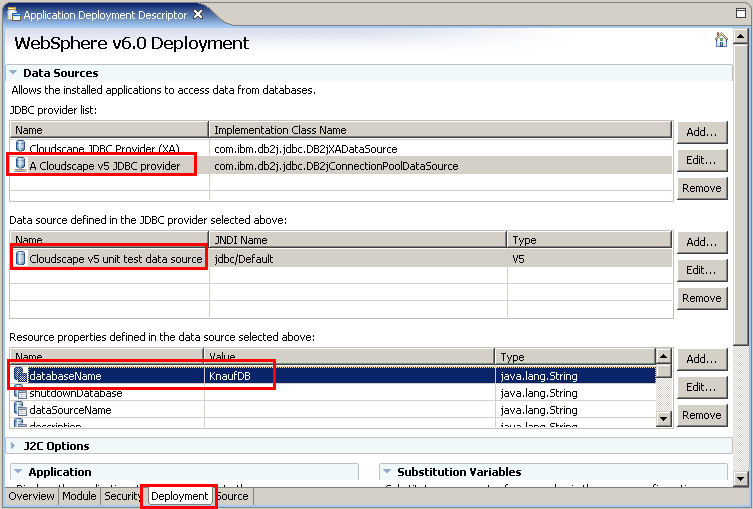The height and width of the screenshot is (509, 753).
Task: Edit the selected JDBC provider
Action: [702, 160]
